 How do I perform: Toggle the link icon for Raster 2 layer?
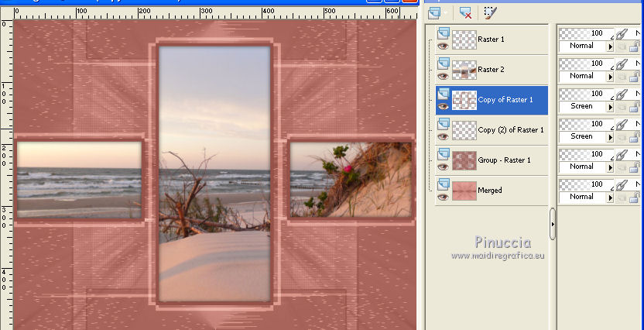(x=622, y=64)
